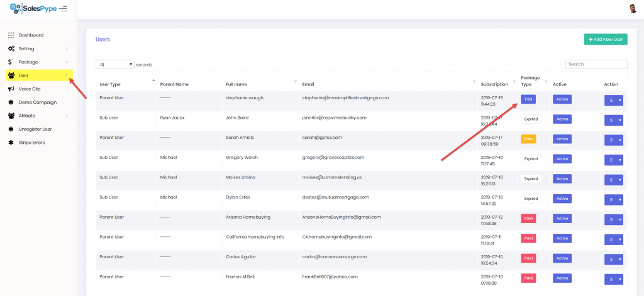Screen dimensions: 644x296
Task: Open the records per page dropdown
Action: coord(115,64)
